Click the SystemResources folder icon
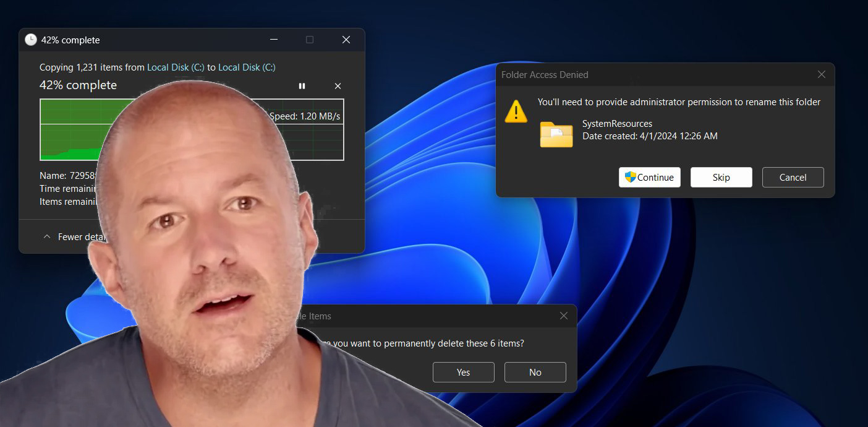 [556, 134]
